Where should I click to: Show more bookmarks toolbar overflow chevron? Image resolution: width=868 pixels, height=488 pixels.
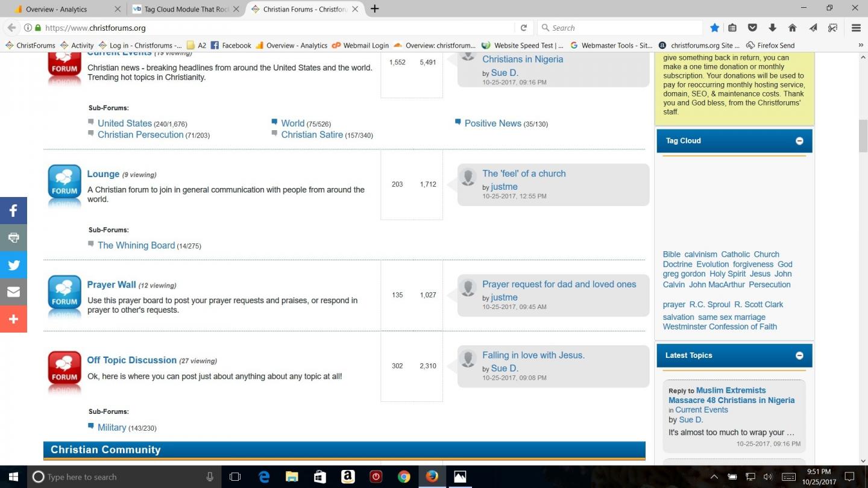coord(860,45)
